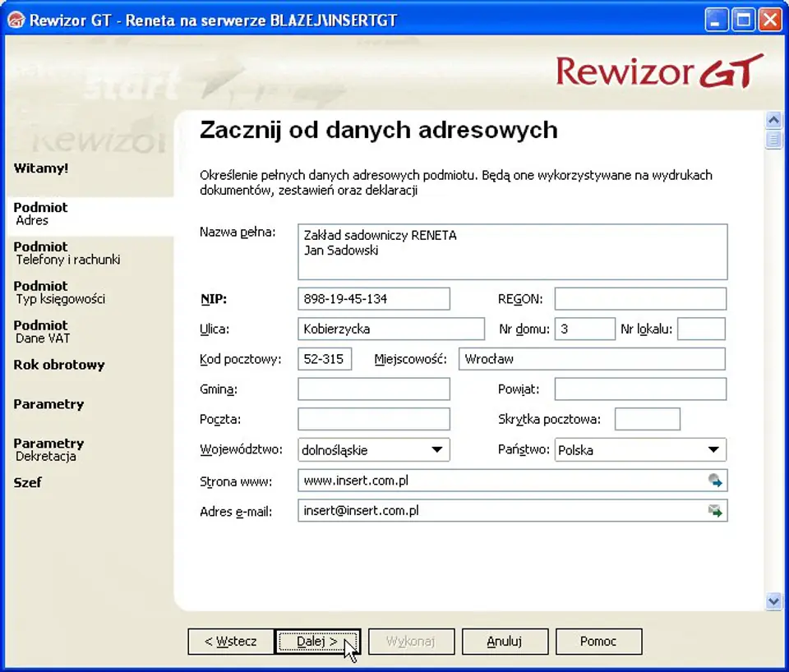Click into the Gmina field
789x672 pixels.
[374, 389]
